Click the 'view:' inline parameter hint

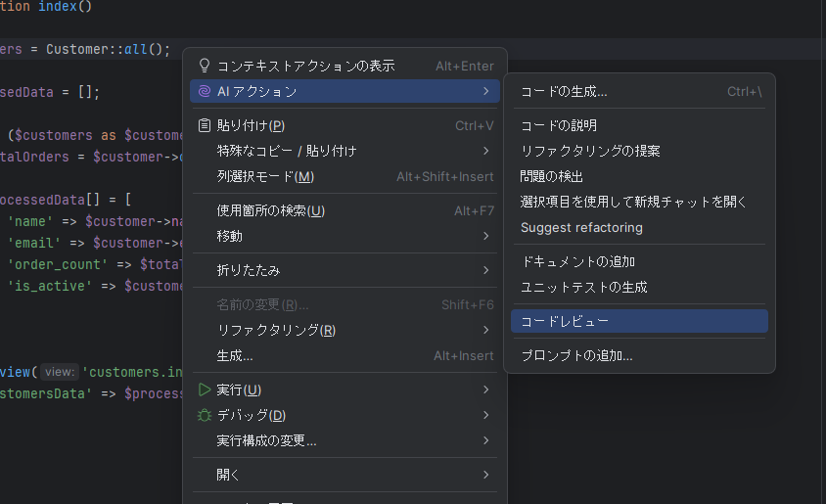coord(60,372)
